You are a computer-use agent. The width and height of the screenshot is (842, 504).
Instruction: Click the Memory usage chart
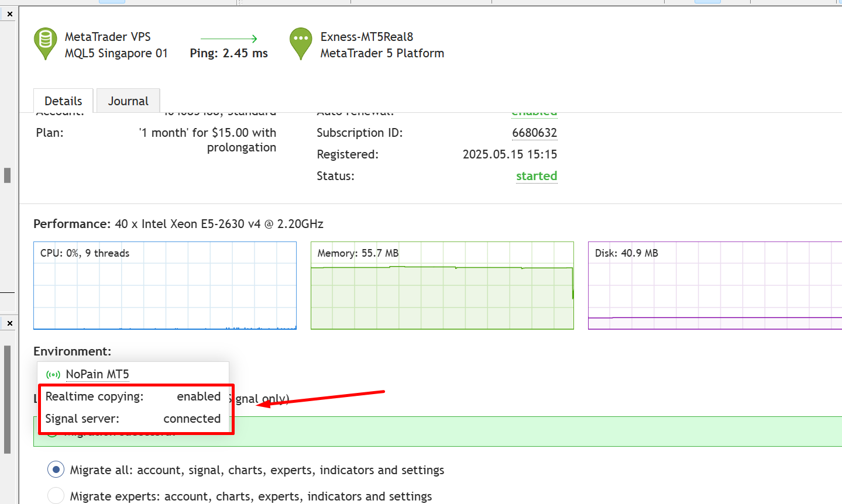coord(442,285)
